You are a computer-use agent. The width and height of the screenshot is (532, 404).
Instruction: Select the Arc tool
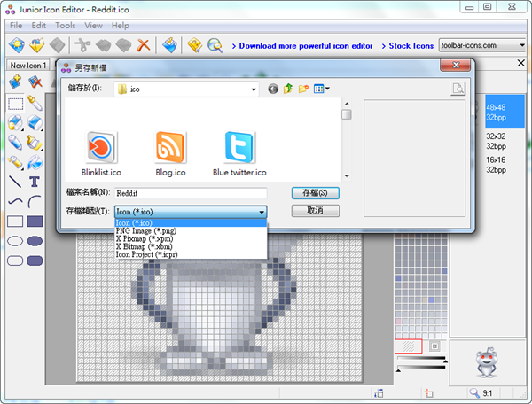tap(35, 202)
